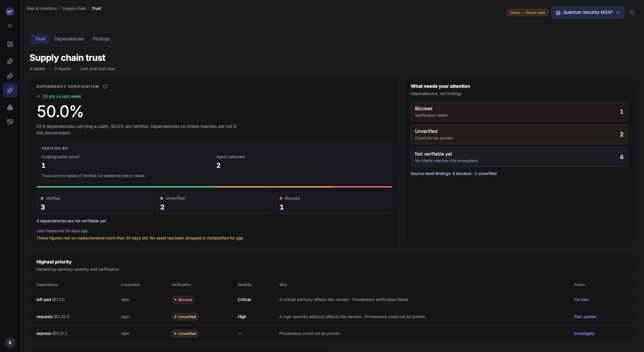Click the Critical severity cell
Viewport: 644px width, 352px height.
click(x=244, y=300)
